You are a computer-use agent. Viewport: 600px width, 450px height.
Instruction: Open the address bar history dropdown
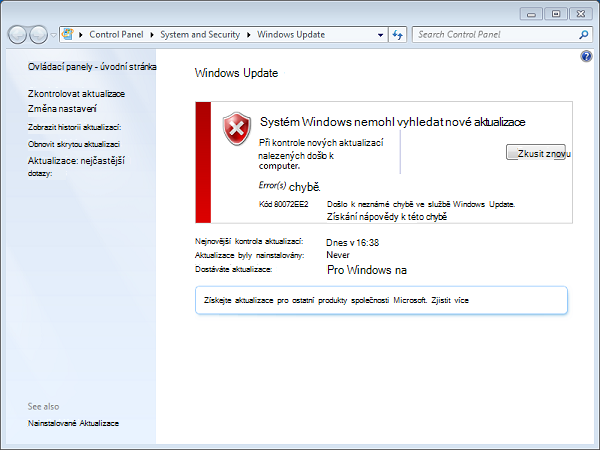click(380, 35)
